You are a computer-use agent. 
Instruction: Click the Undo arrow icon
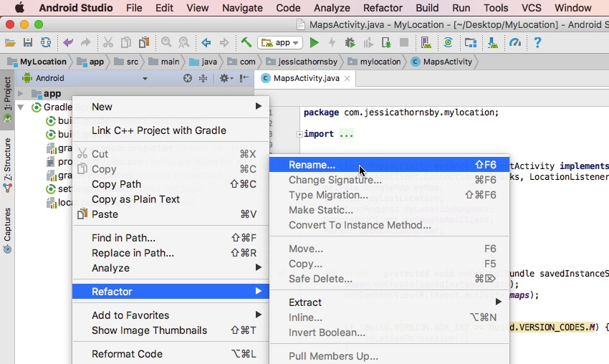[69, 43]
